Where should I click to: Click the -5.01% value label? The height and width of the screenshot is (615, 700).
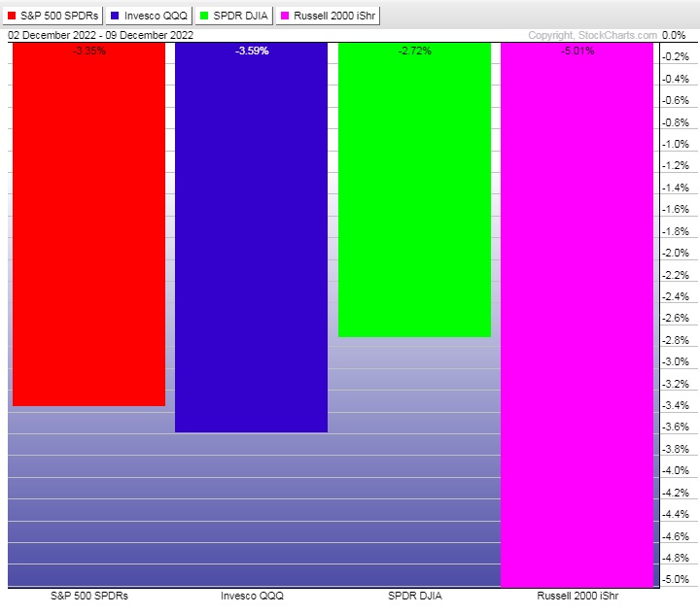coord(577,51)
